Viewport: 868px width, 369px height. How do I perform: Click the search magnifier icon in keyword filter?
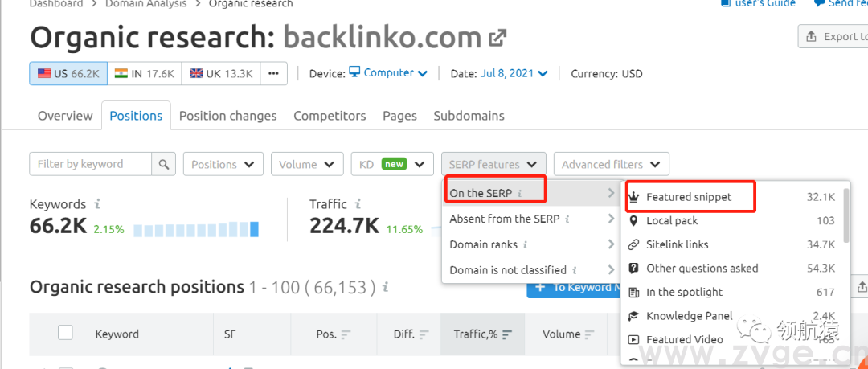coord(163,164)
